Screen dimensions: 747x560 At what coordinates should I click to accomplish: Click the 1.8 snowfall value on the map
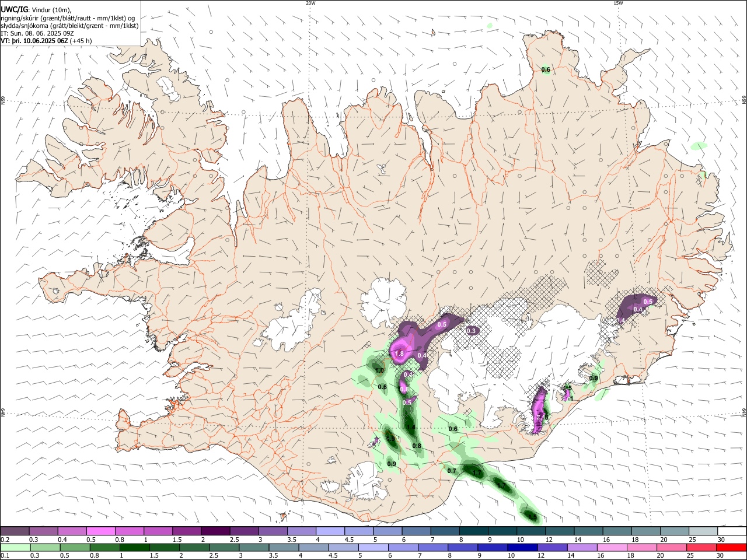(399, 354)
